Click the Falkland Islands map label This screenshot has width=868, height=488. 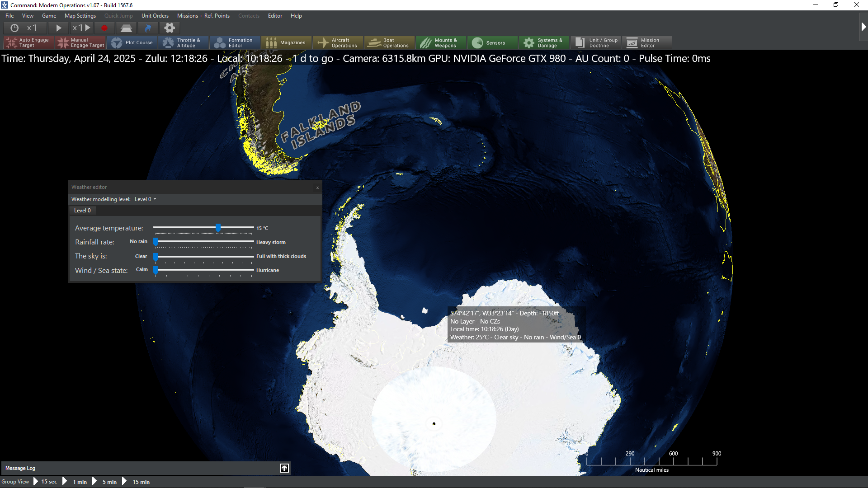pos(321,125)
